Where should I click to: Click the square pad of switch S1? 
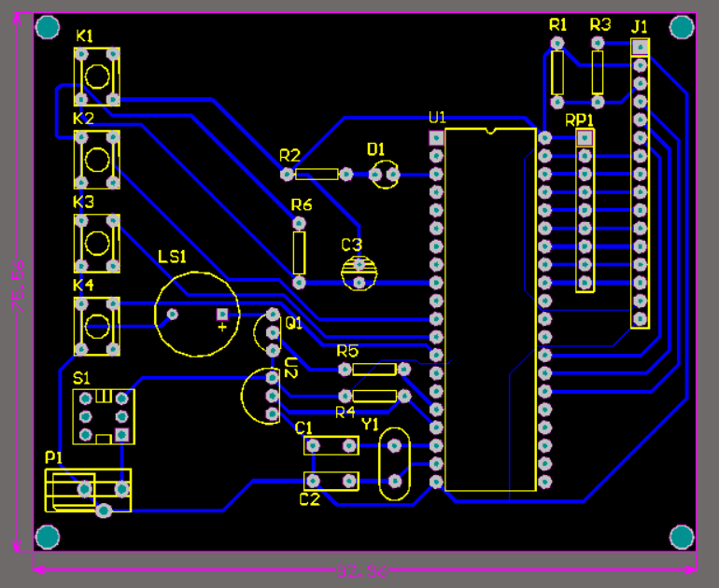point(121,435)
